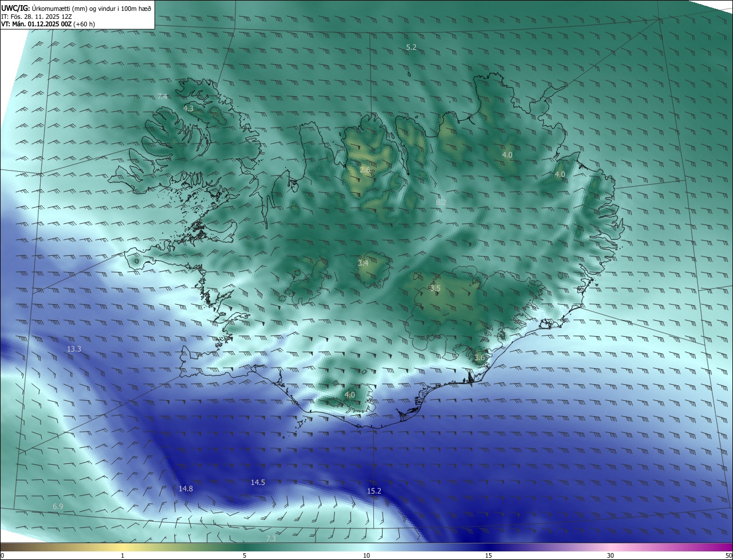
Task: Click the 1 tick on the color scale
Action: pyautogui.click(x=123, y=556)
